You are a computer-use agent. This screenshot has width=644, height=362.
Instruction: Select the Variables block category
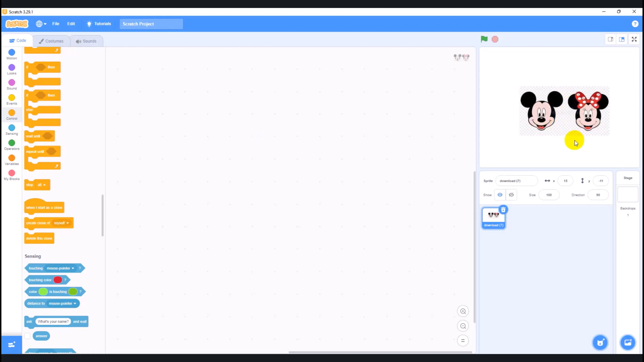(12, 160)
